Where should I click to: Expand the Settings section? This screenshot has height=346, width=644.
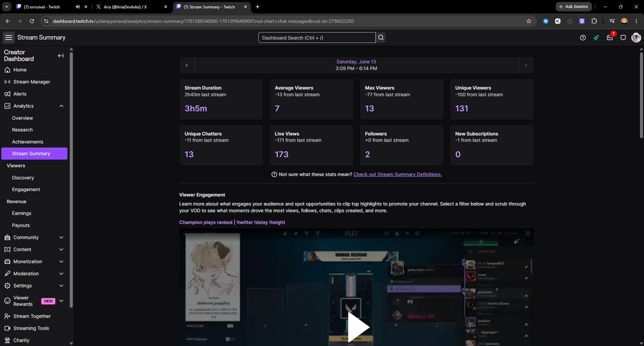(x=61, y=285)
